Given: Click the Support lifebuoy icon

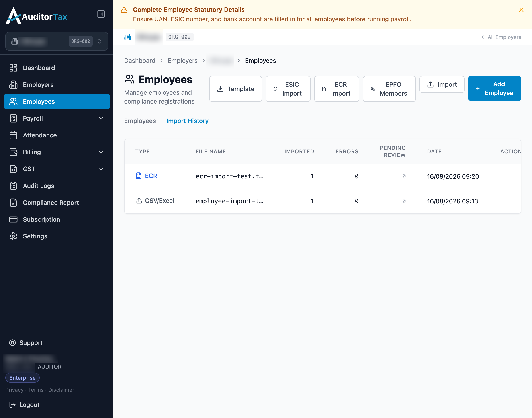Looking at the screenshot, I should tap(12, 343).
